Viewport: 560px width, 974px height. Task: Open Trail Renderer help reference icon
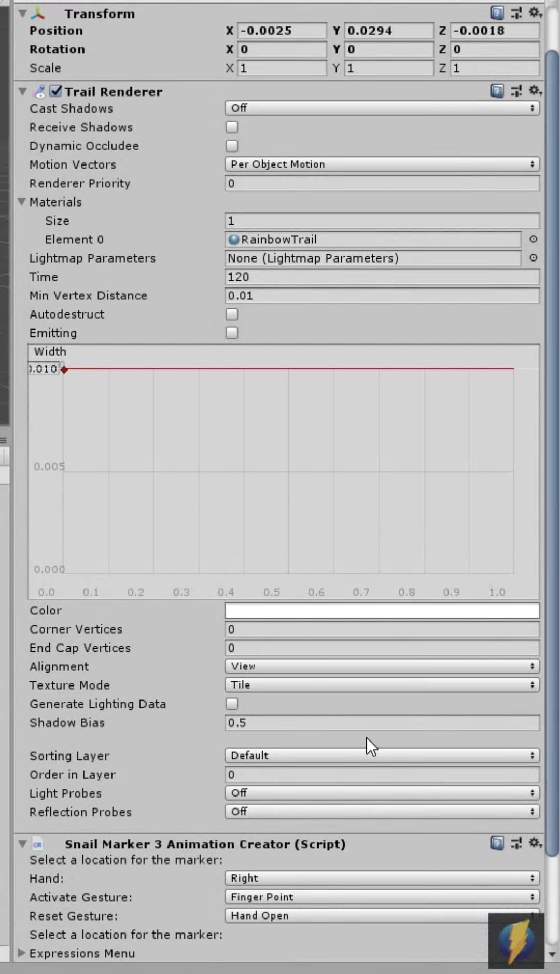(x=496, y=91)
